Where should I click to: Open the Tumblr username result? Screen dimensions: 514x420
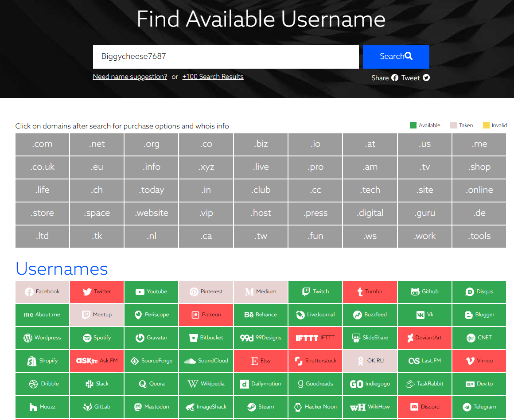pos(370,292)
